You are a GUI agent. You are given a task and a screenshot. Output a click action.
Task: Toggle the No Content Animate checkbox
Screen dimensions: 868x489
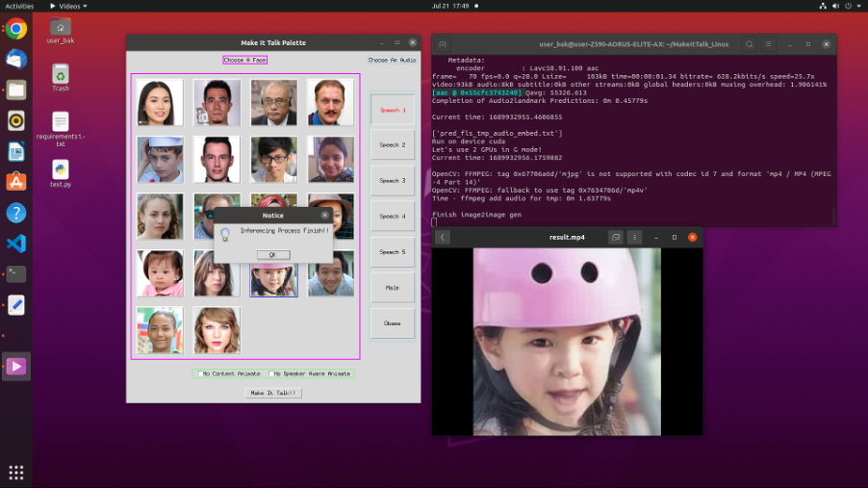point(200,373)
